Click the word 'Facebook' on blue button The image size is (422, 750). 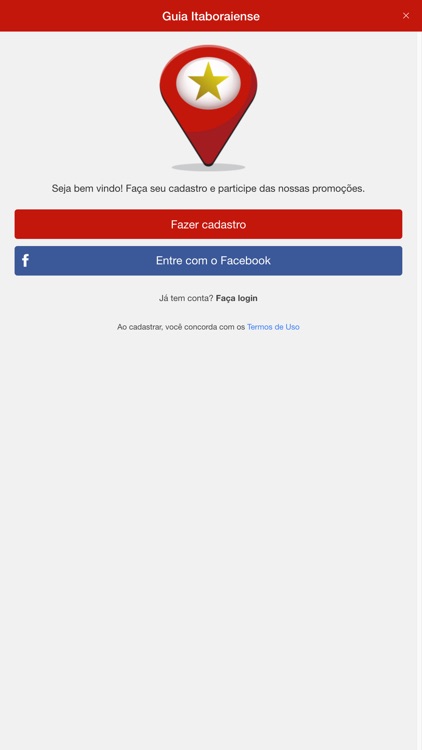pyautogui.click(x=245, y=261)
